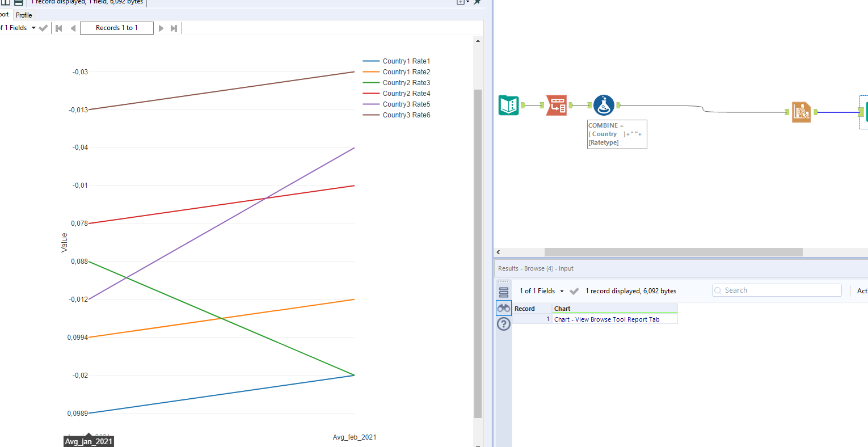Screen dimensions: 868x447
Task: Toggle the check mark beside the Fields selector above chart
Action: click(43, 27)
